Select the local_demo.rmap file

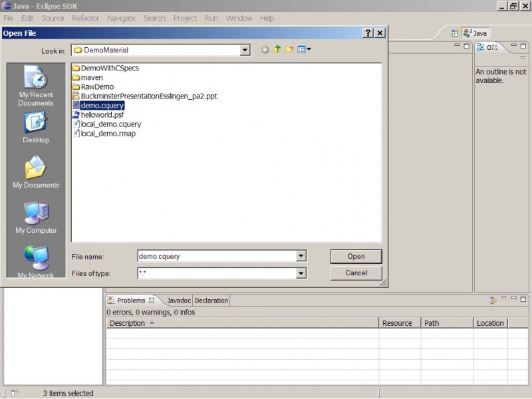point(104,134)
